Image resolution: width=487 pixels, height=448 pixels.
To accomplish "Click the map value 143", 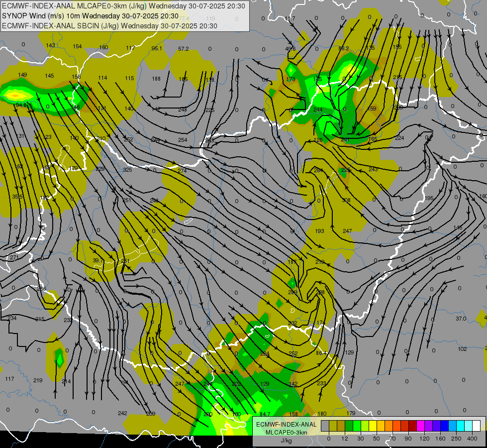I will coord(50,45).
